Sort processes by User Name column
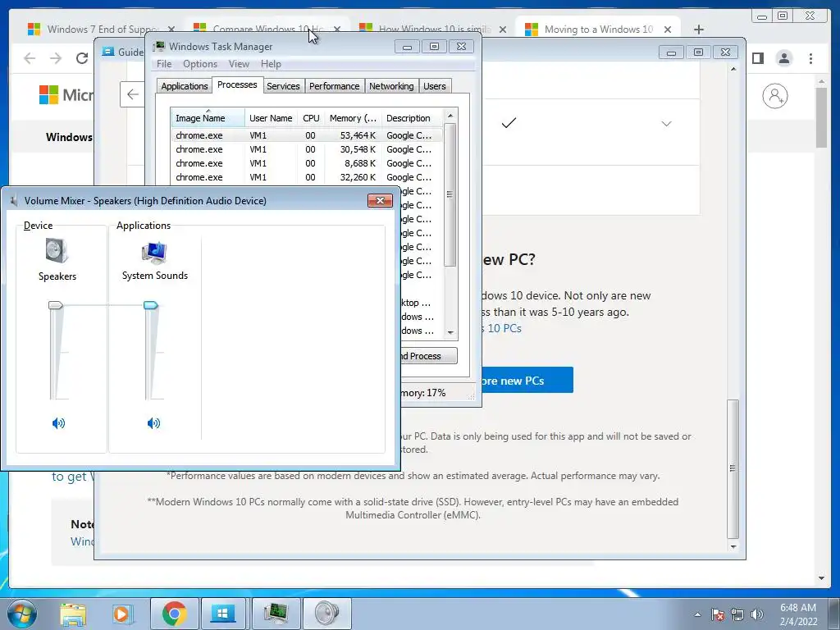Screen dimensions: 840x630 click(271, 118)
